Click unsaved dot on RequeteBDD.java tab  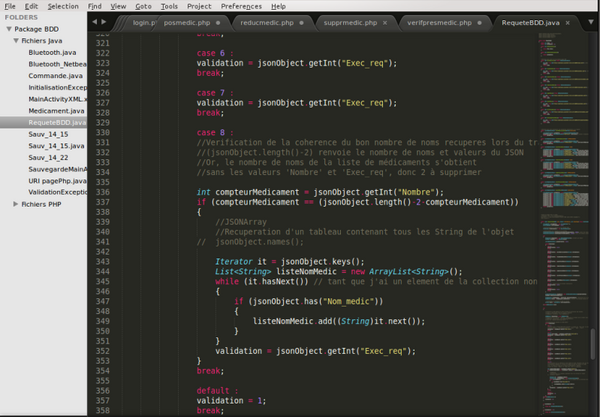pyautogui.click(x=566, y=21)
